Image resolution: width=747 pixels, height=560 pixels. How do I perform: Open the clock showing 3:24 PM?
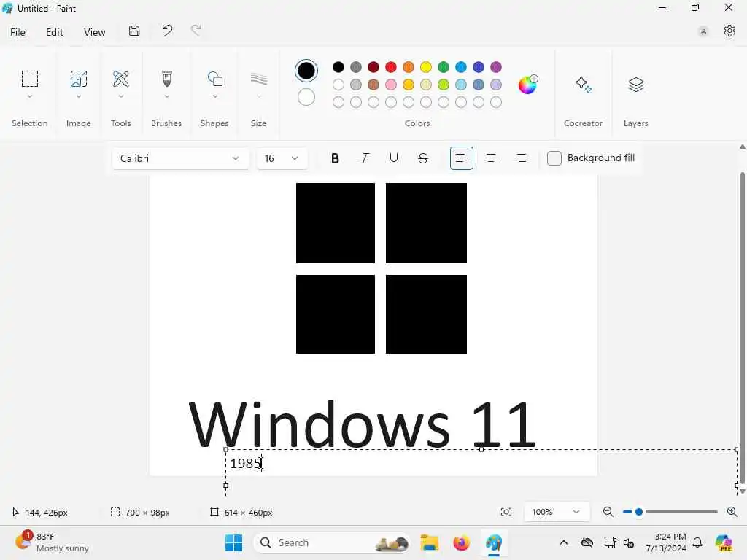[665, 542]
